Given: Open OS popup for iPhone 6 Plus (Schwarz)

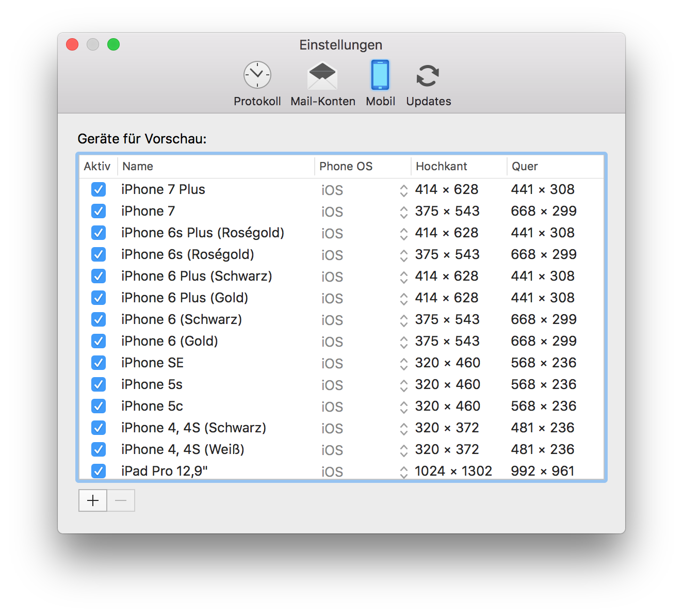Looking at the screenshot, I should [364, 277].
